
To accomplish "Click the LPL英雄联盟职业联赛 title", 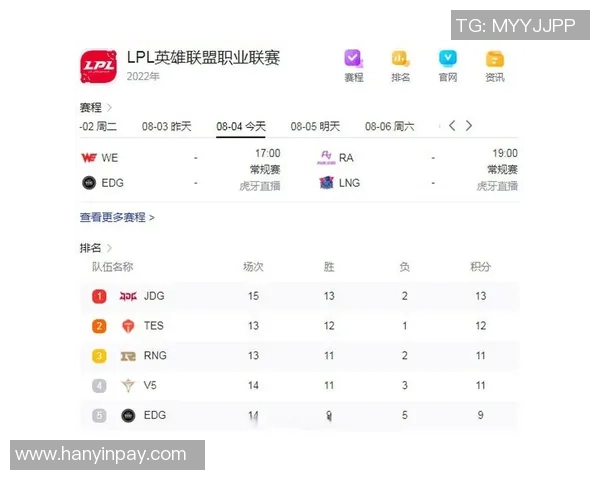I will [203, 58].
